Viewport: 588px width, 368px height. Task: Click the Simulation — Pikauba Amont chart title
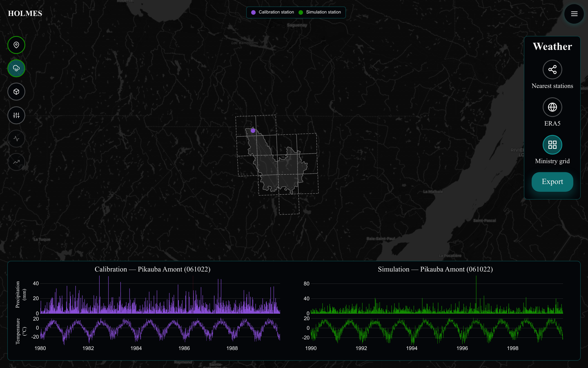435,269
